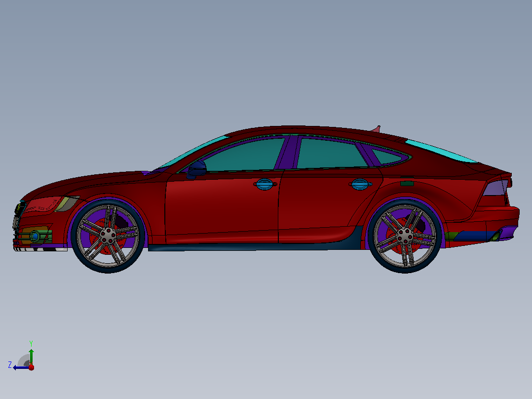The image size is (532, 399).
Task: Select the rear door handle
Action: click(x=360, y=184)
